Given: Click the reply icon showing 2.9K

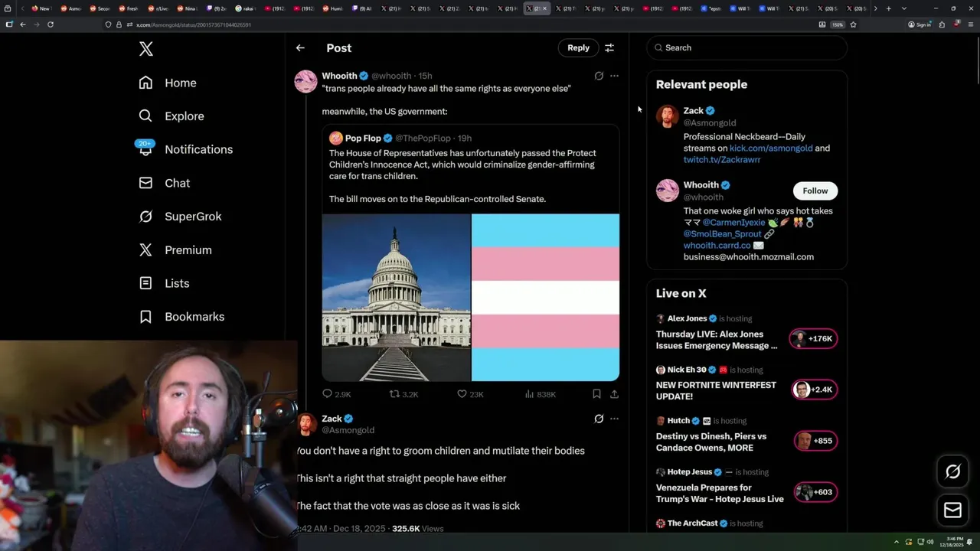Looking at the screenshot, I should pos(327,394).
